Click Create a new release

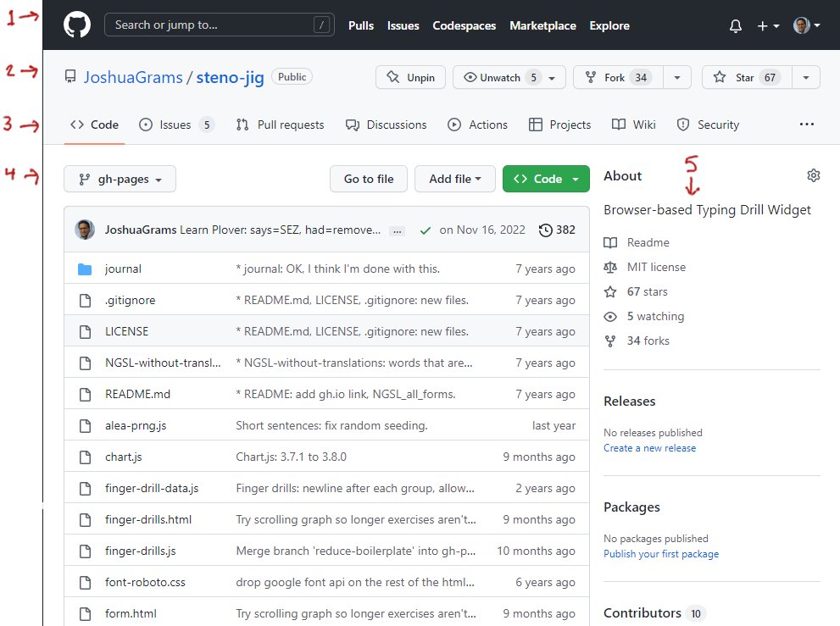coord(650,448)
